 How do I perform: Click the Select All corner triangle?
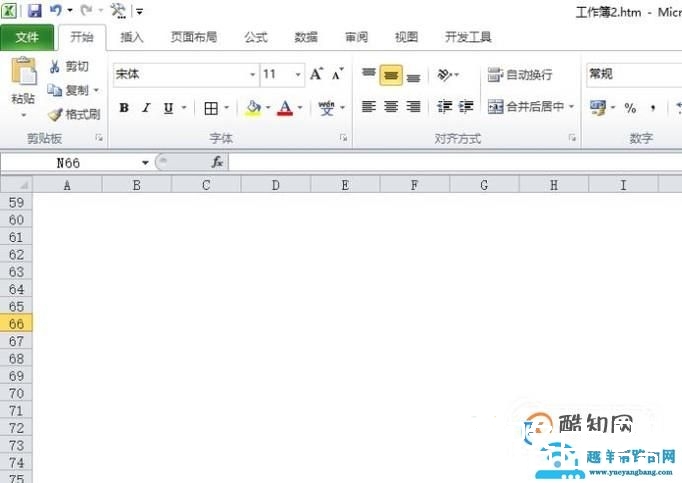[16, 184]
